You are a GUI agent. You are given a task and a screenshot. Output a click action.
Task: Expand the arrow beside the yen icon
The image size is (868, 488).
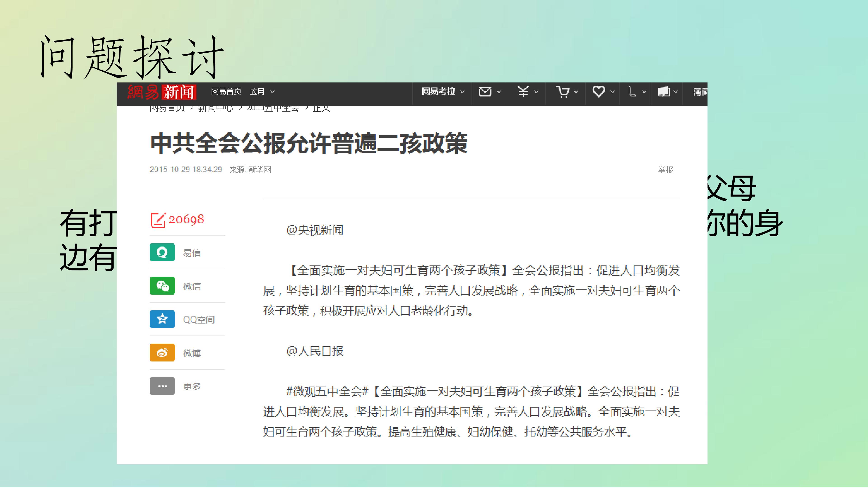click(536, 92)
